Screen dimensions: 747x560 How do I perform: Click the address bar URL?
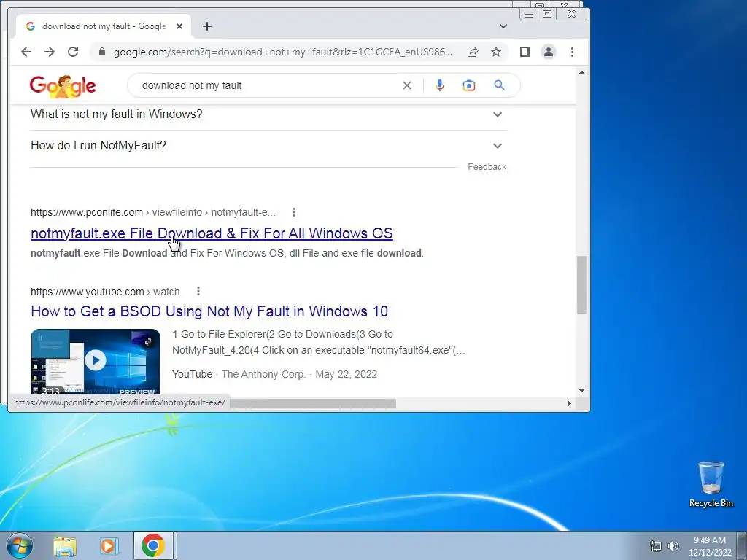point(283,52)
